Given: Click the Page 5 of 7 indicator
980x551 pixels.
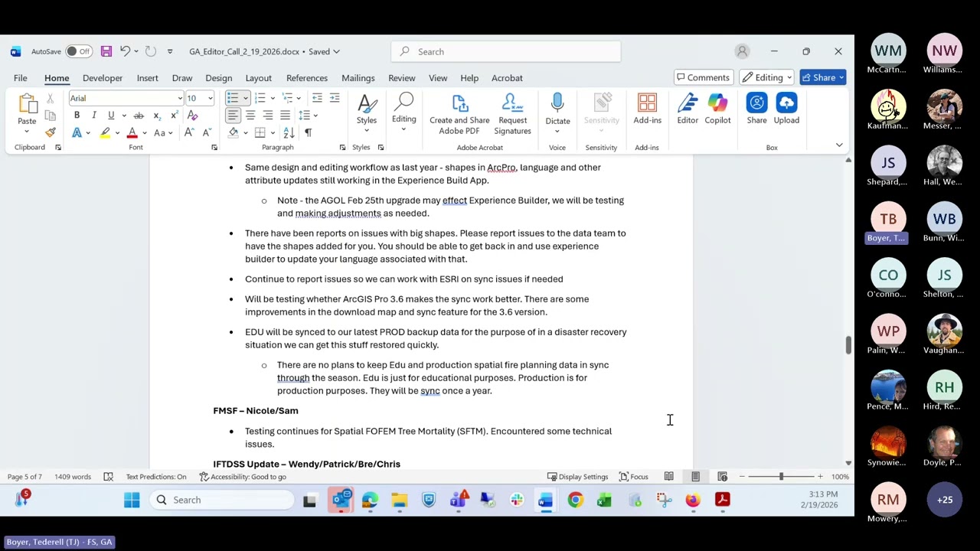Looking at the screenshot, I should [24, 477].
